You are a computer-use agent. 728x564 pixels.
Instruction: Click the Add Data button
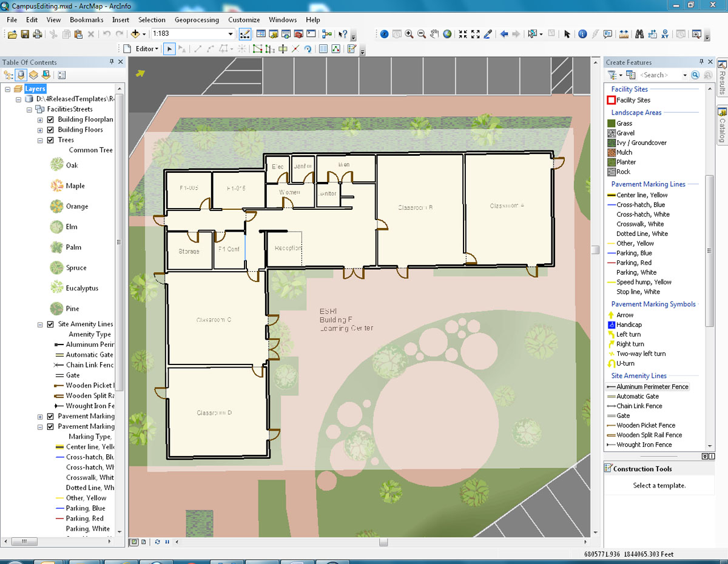point(135,34)
